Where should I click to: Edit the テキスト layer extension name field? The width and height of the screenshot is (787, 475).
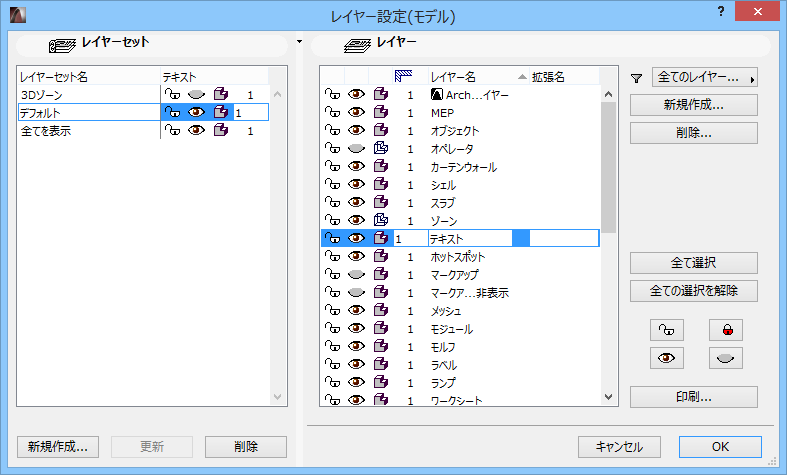pyautogui.click(x=564, y=239)
